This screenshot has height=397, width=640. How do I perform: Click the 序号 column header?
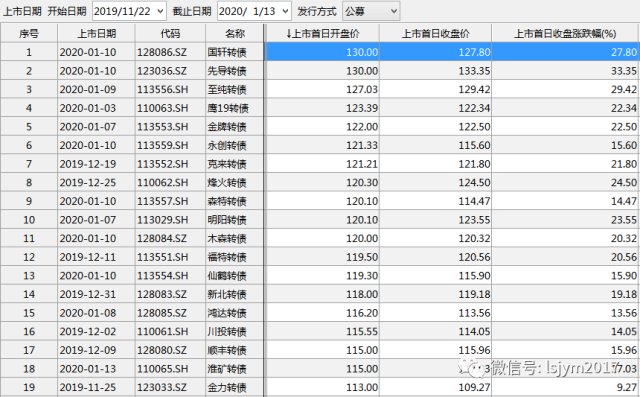[x=29, y=33]
